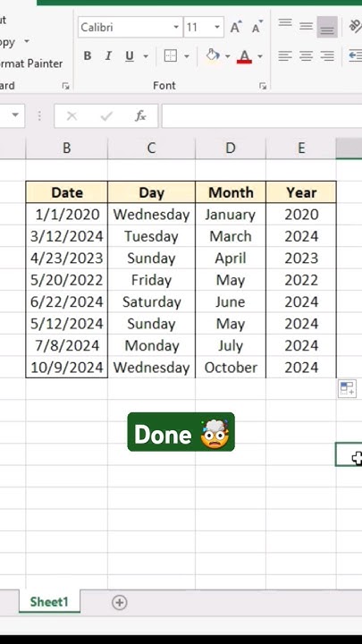Decrease font size with the smaller A icon

tap(257, 28)
